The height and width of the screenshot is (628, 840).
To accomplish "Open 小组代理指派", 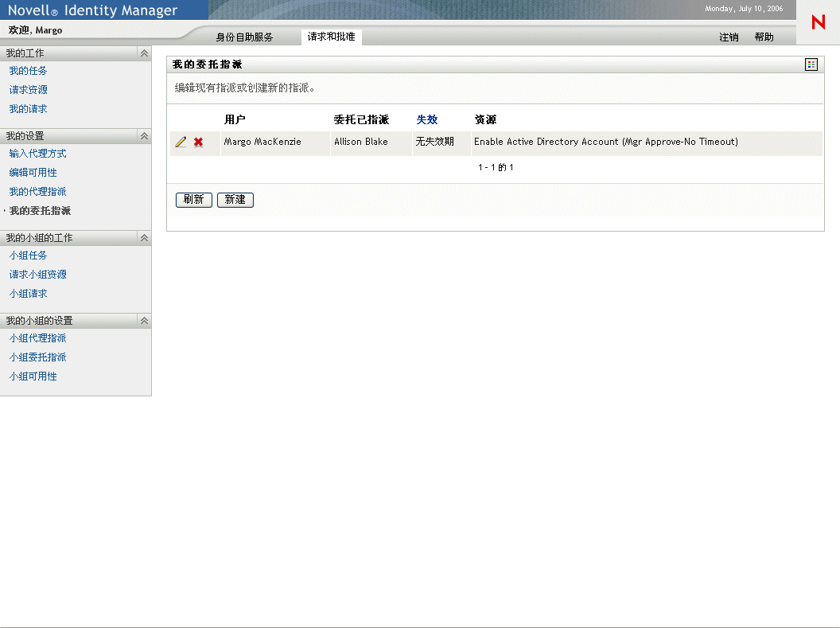I will (x=37, y=338).
